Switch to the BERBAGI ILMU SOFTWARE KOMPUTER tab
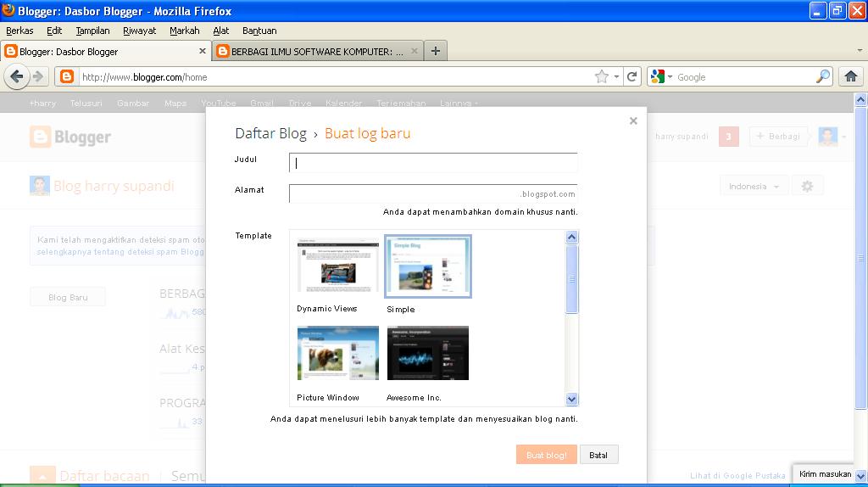The width and height of the screenshot is (868, 487). 318,51
